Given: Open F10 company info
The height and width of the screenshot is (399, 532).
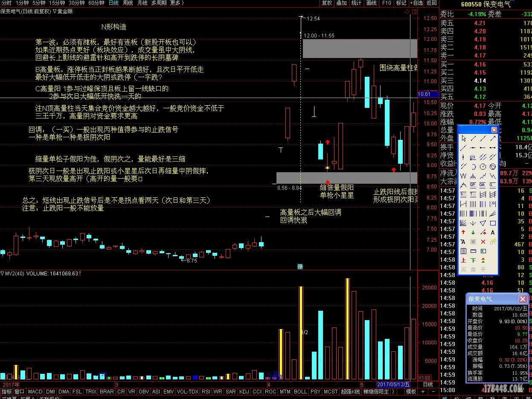Looking at the screenshot, I should [x=387, y=3].
